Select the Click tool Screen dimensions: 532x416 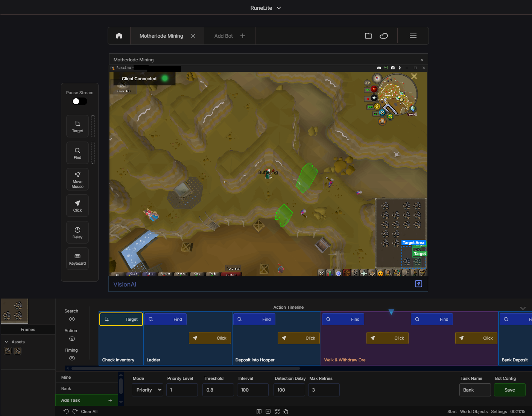[77, 206]
